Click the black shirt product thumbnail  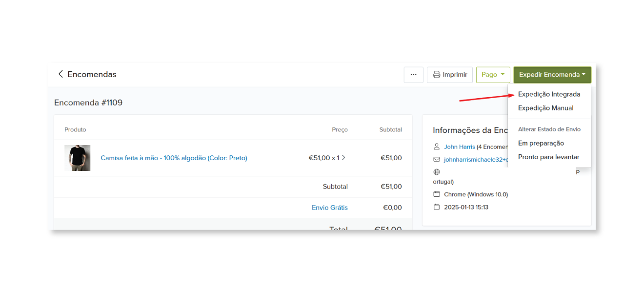pyautogui.click(x=78, y=158)
